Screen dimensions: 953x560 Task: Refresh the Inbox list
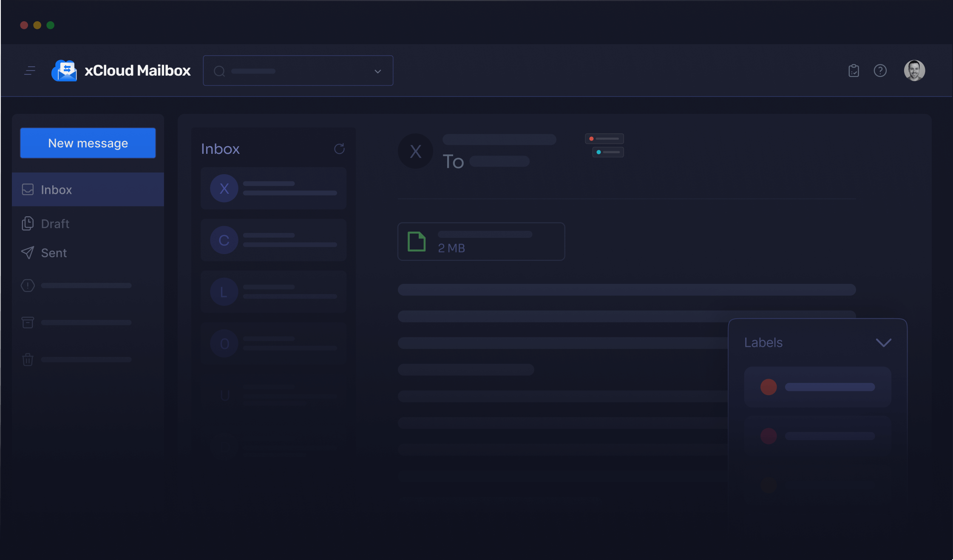pyautogui.click(x=339, y=149)
